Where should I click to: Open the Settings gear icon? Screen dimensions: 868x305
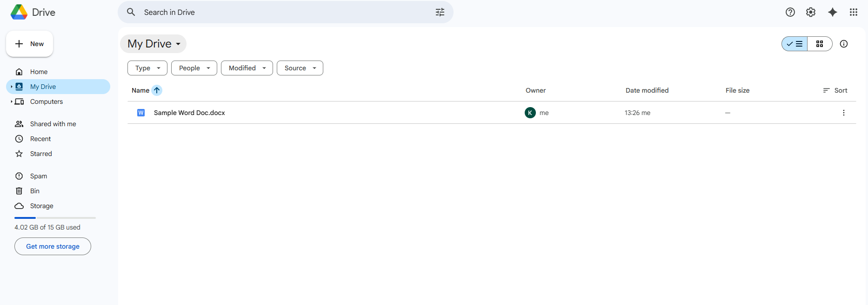click(x=810, y=12)
